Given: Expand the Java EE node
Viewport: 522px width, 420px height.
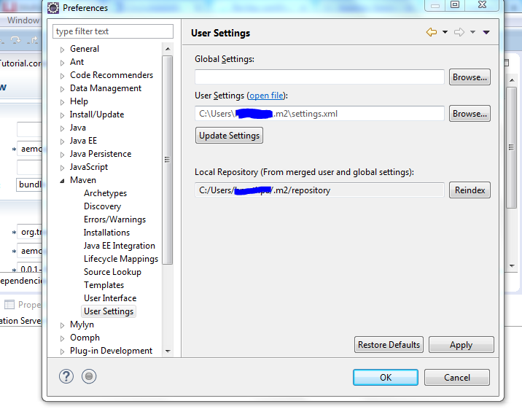Looking at the screenshot, I should coord(62,142).
